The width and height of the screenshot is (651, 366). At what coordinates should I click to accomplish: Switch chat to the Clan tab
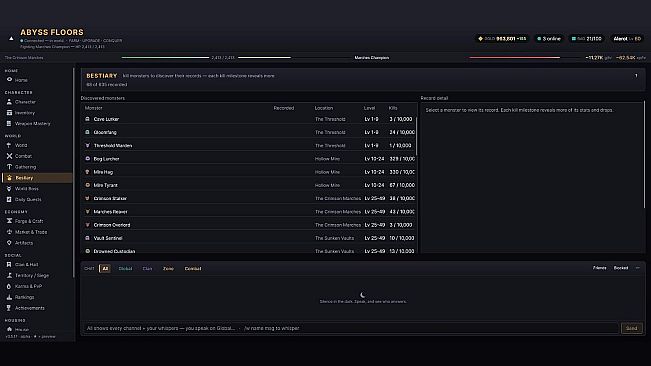point(147,268)
